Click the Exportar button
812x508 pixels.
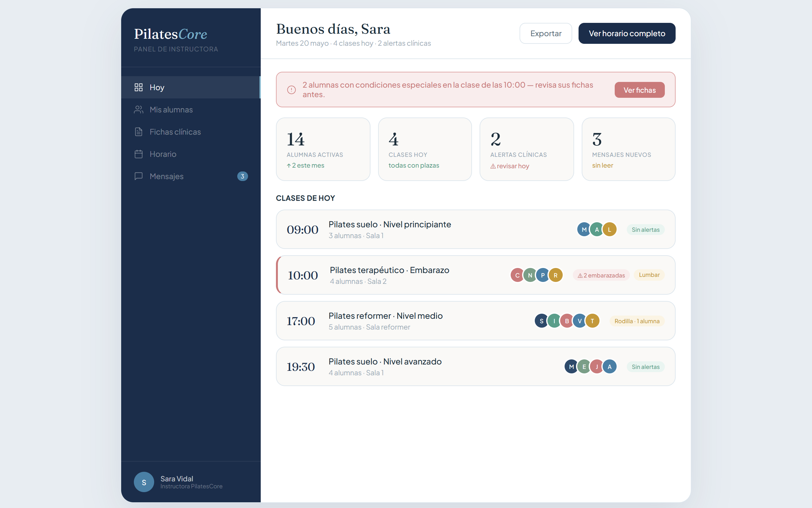tap(546, 33)
